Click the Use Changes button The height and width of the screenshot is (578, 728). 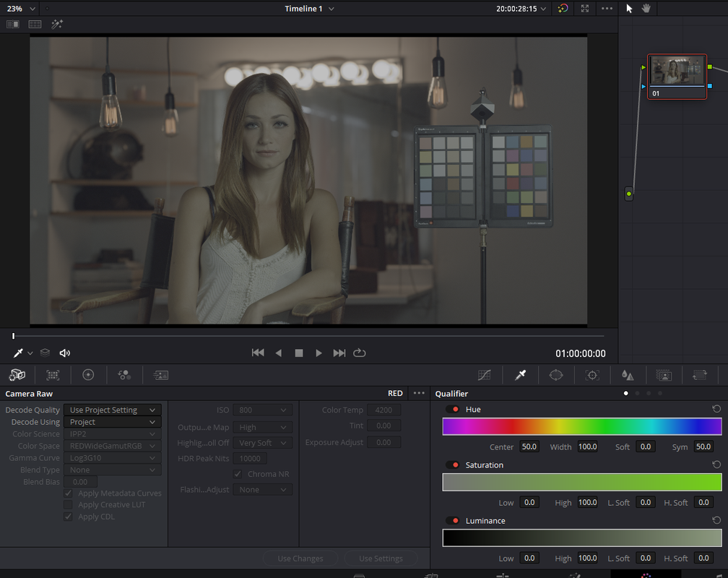pos(300,558)
